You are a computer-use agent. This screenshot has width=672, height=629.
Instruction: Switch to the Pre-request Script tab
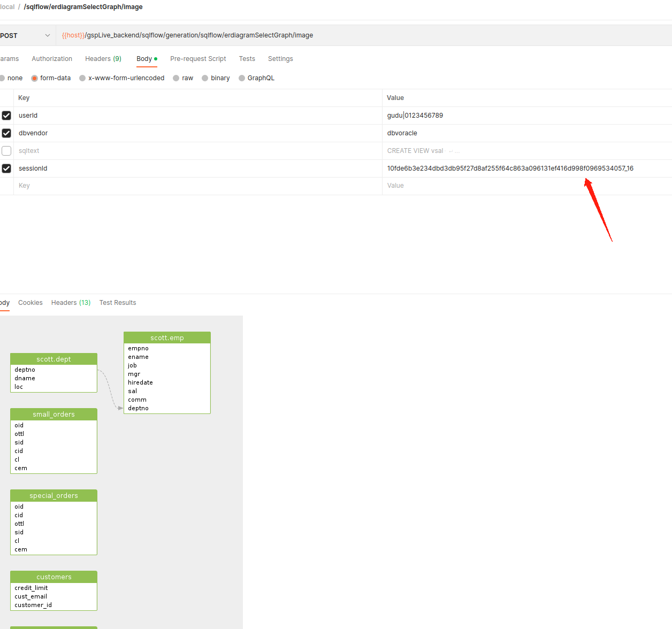198,59
